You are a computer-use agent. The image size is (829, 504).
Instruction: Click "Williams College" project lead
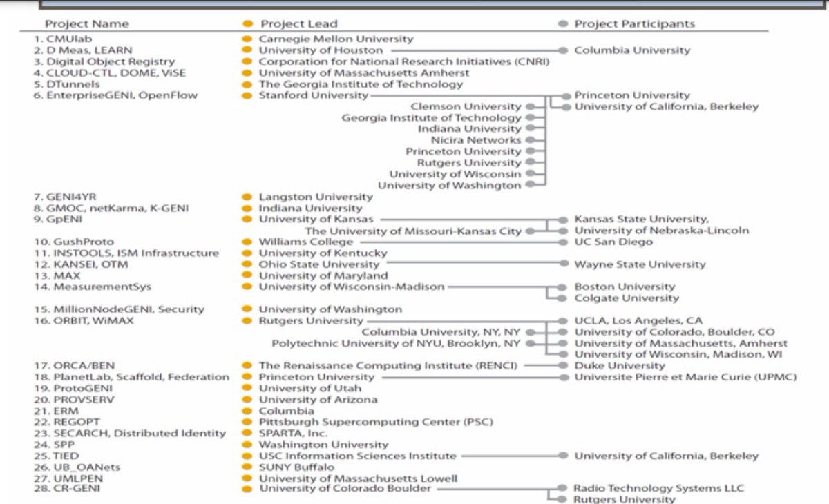[306, 242]
